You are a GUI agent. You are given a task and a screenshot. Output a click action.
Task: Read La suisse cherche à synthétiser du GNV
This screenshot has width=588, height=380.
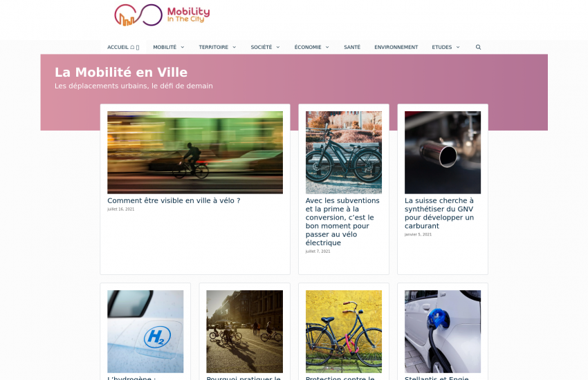pos(439,213)
